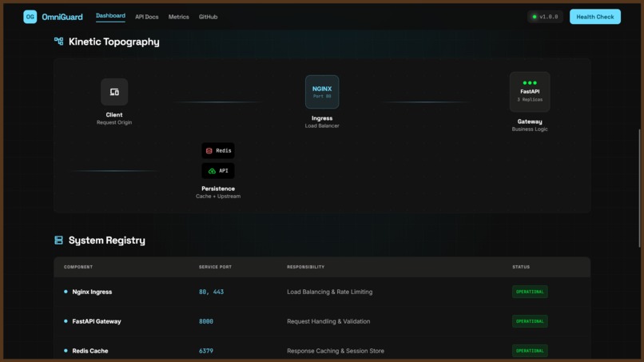Select the Redis Cache row name
644x362 pixels.
[x=90, y=351]
